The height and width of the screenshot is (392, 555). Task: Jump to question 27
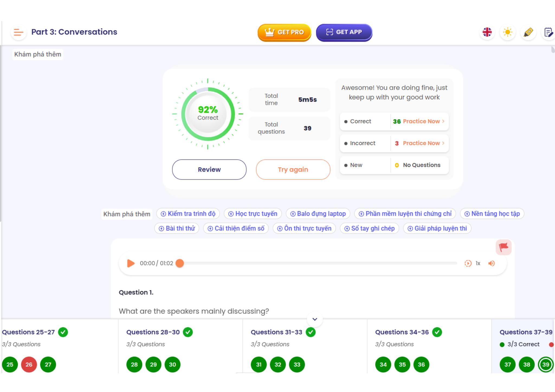point(48,364)
